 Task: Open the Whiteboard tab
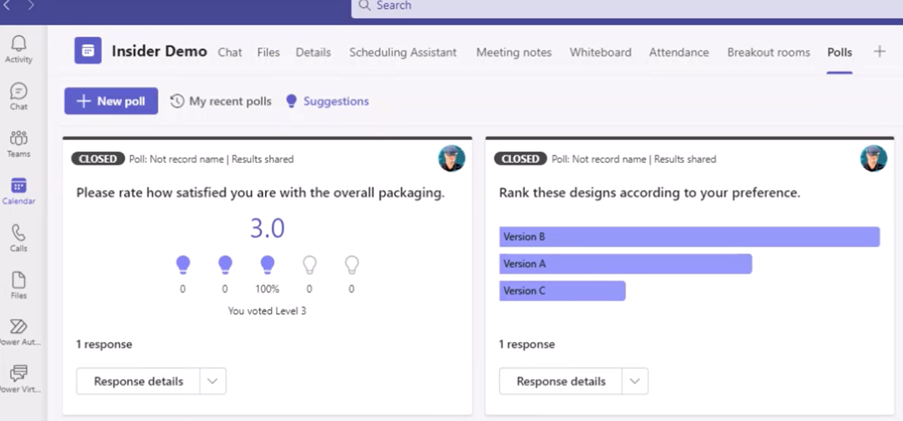pos(600,52)
